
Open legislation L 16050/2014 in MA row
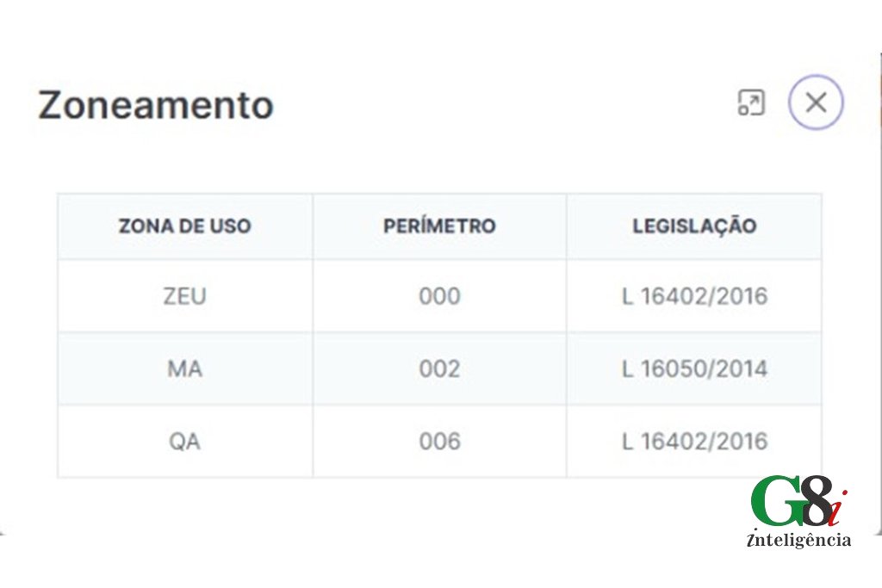694,368
